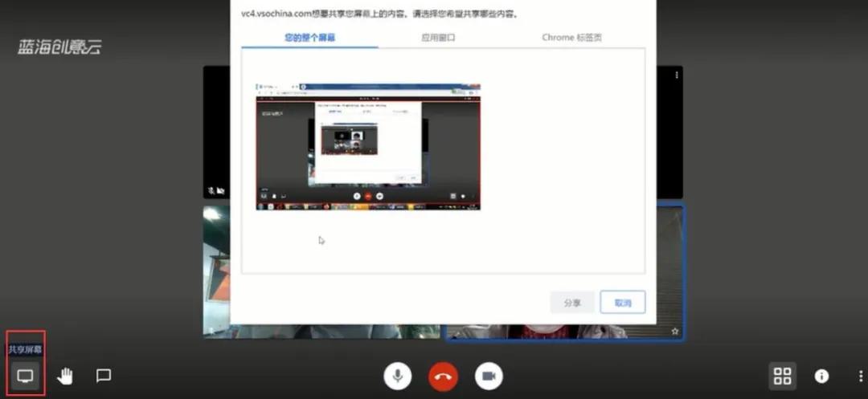Raise hand using the hand icon
This screenshot has width=868, height=399.
pos(65,377)
